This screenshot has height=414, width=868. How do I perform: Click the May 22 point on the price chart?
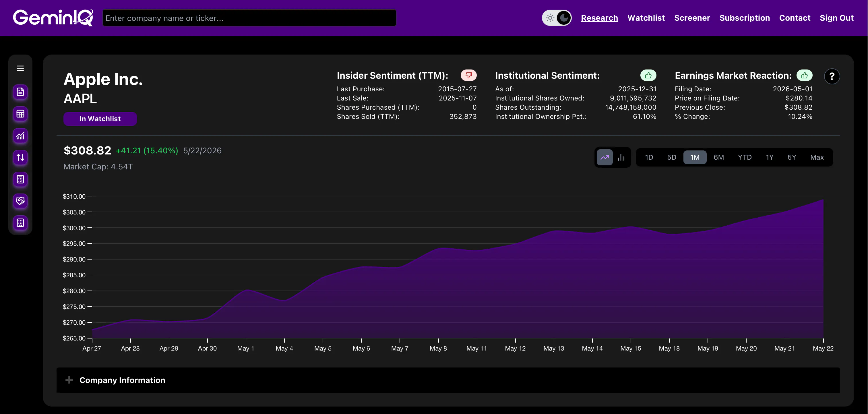[x=823, y=200]
